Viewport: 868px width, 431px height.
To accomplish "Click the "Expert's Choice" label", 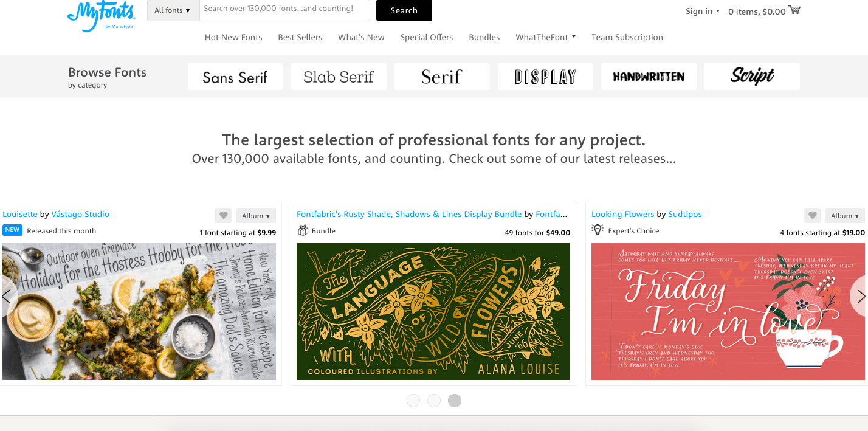I will [x=633, y=231].
